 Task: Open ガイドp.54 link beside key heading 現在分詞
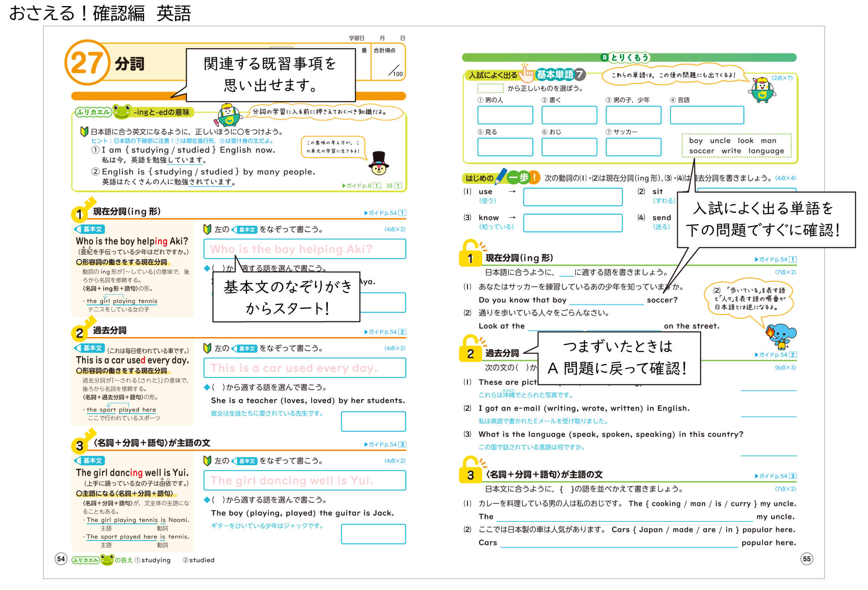(385, 213)
